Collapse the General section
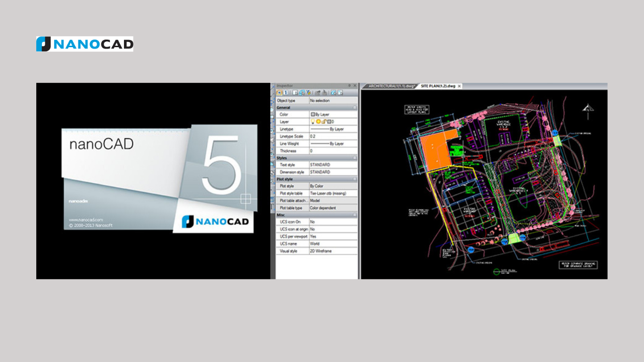This screenshot has height=362, width=644. 355,108
